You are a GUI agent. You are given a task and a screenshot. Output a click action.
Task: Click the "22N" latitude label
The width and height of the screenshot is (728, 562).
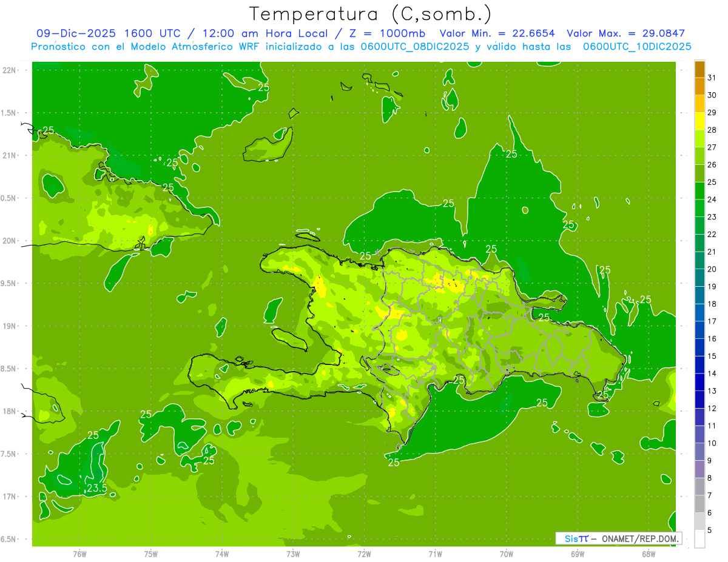(9, 70)
